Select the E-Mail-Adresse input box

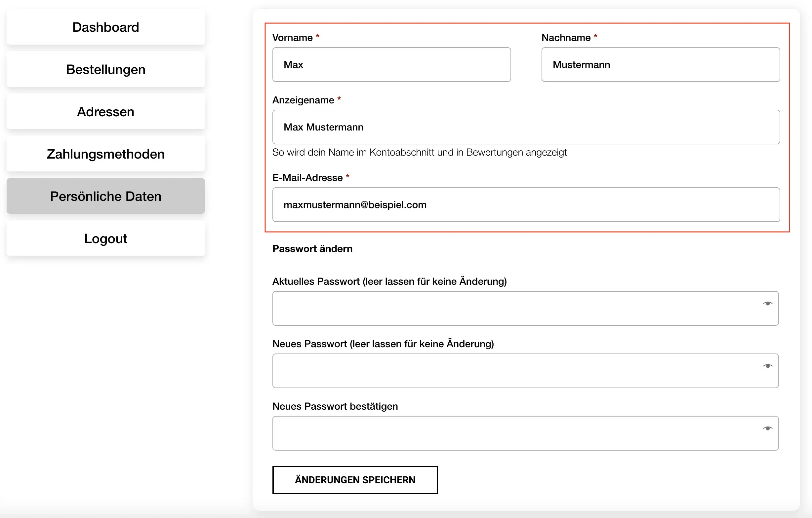point(526,204)
